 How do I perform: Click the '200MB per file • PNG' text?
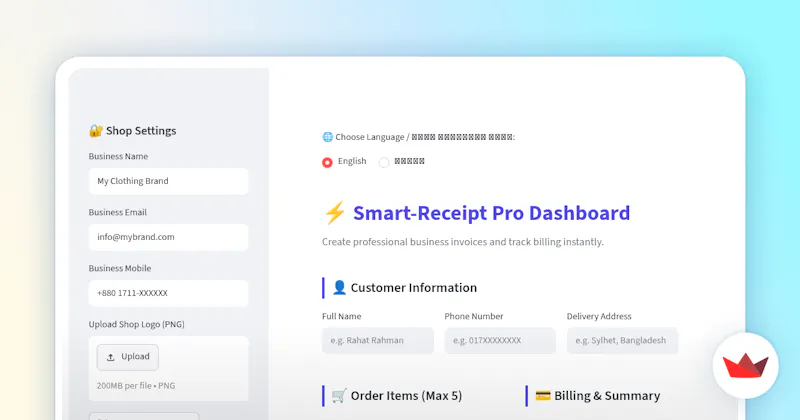pyautogui.click(x=136, y=386)
